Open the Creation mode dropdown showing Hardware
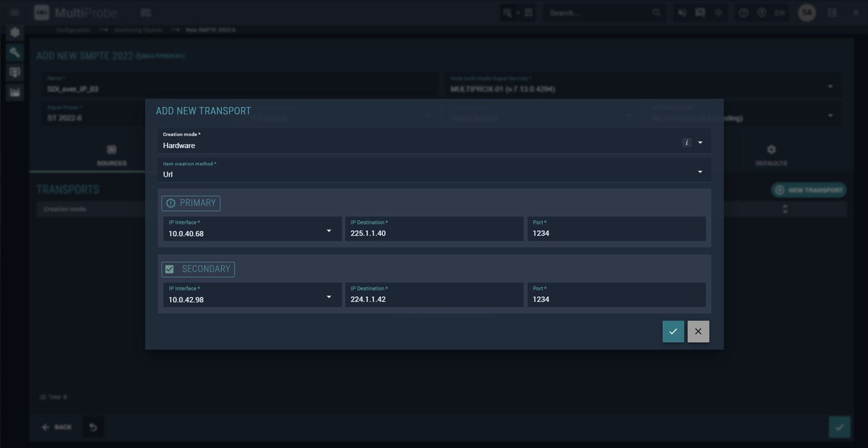 pyautogui.click(x=434, y=141)
